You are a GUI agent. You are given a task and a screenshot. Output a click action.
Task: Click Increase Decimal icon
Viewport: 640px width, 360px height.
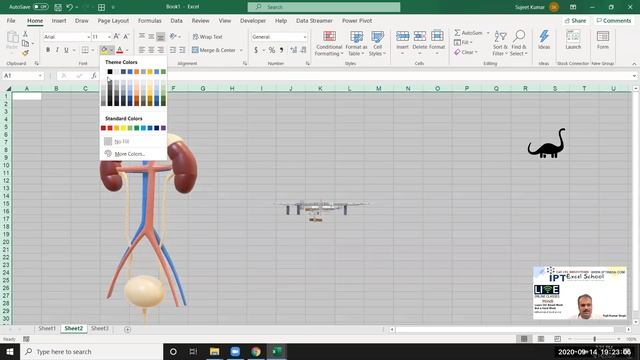click(x=293, y=50)
